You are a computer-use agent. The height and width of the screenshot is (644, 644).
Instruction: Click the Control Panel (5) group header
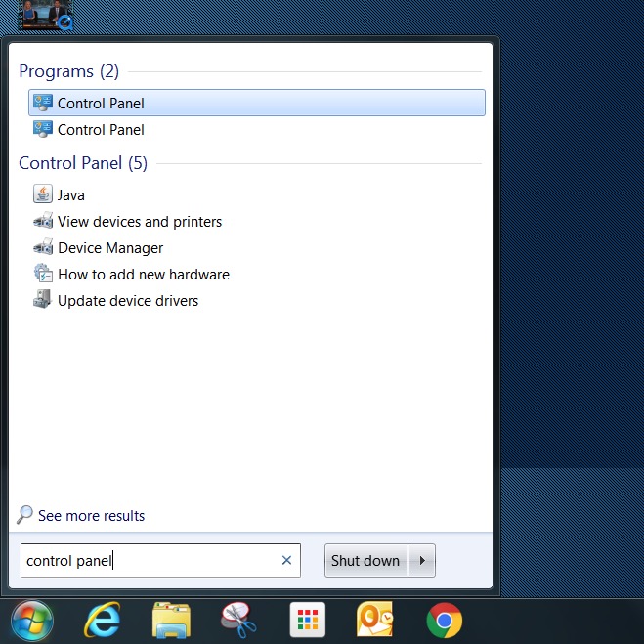tap(83, 163)
